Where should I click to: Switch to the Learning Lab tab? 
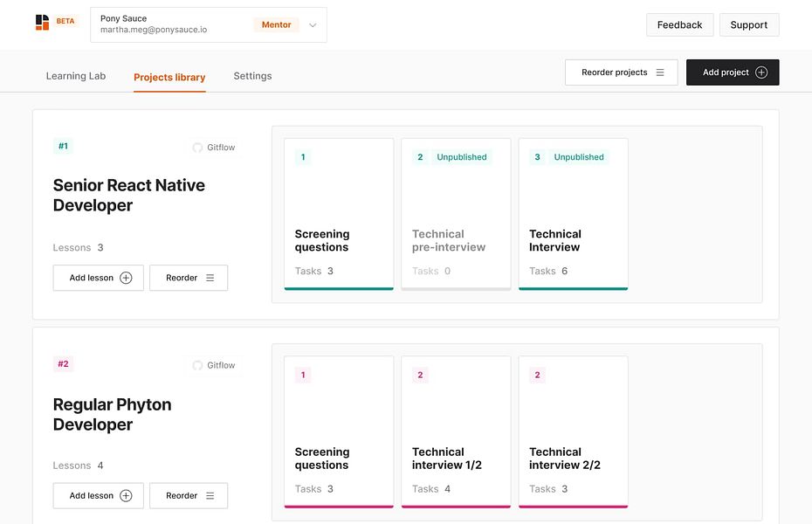[x=76, y=76]
